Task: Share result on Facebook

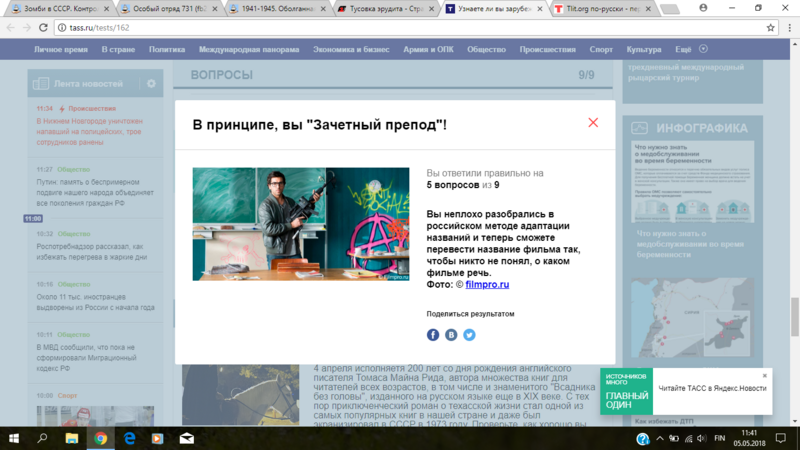Action: 433,335
